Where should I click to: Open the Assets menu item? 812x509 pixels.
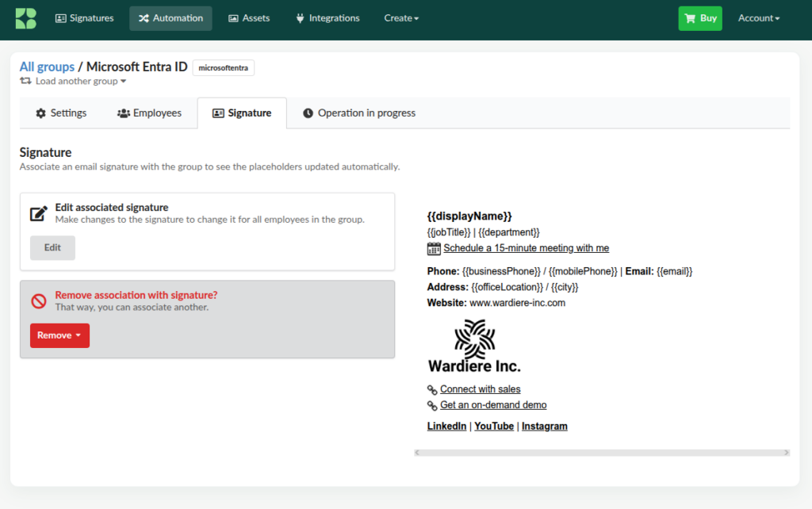point(249,18)
